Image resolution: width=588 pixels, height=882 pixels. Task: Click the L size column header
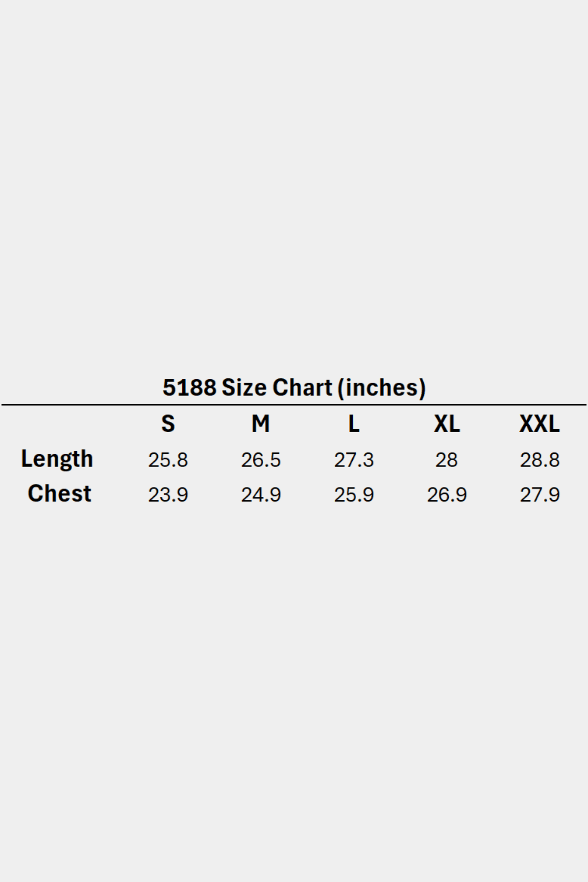354,424
